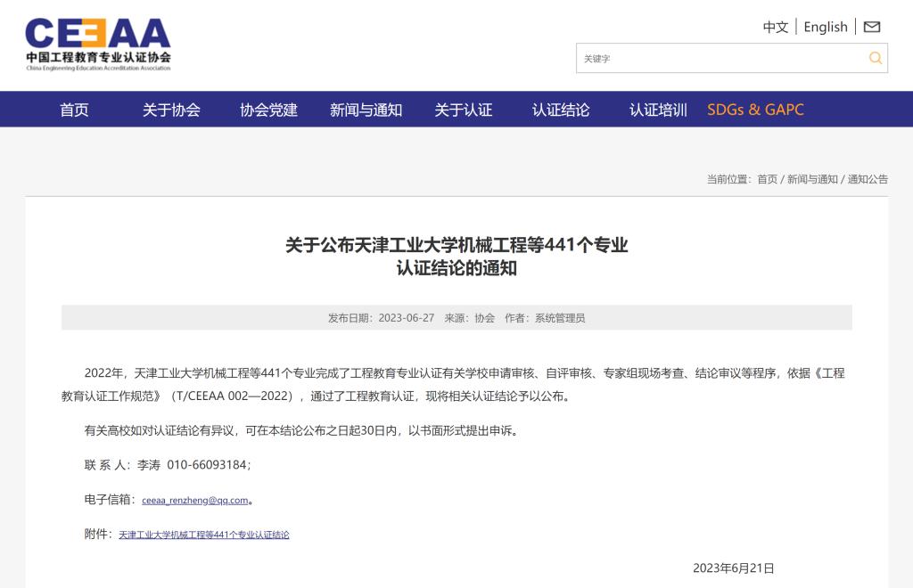The width and height of the screenshot is (913, 588).
Task: Go to 新闻与通知 in the breadcrumb
Action: pos(812,179)
